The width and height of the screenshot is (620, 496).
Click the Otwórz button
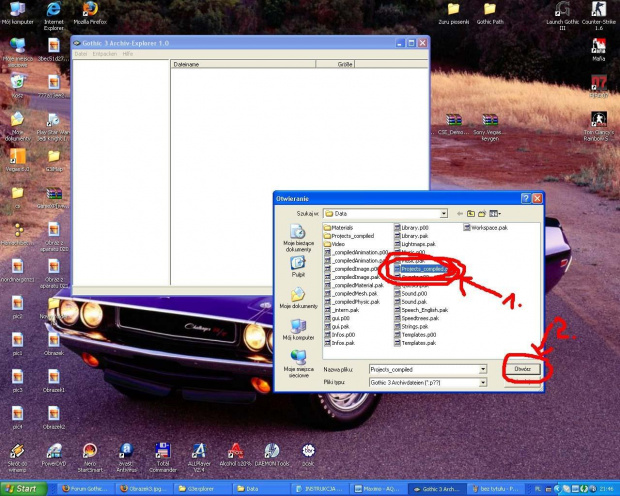click(522, 369)
